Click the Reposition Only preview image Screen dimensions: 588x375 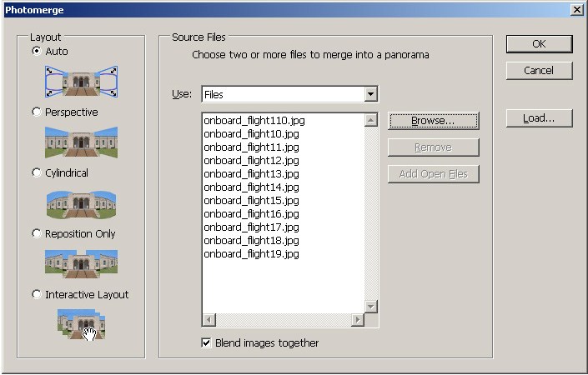pos(81,263)
